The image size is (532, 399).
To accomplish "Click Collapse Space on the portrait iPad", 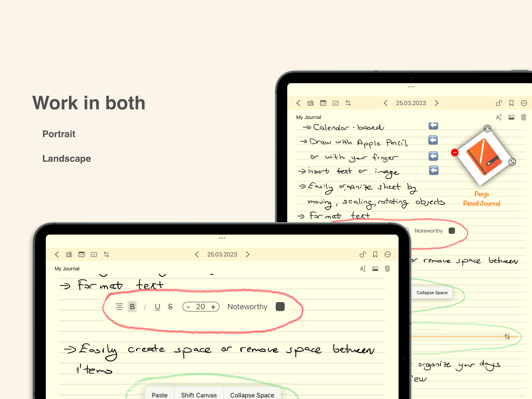I will click(432, 293).
